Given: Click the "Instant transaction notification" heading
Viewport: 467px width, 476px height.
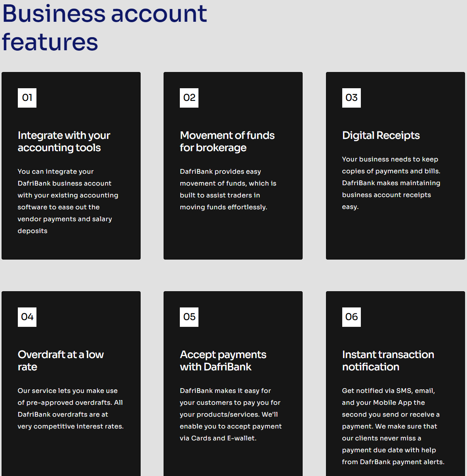Looking at the screenshot, I should [388, 360].
